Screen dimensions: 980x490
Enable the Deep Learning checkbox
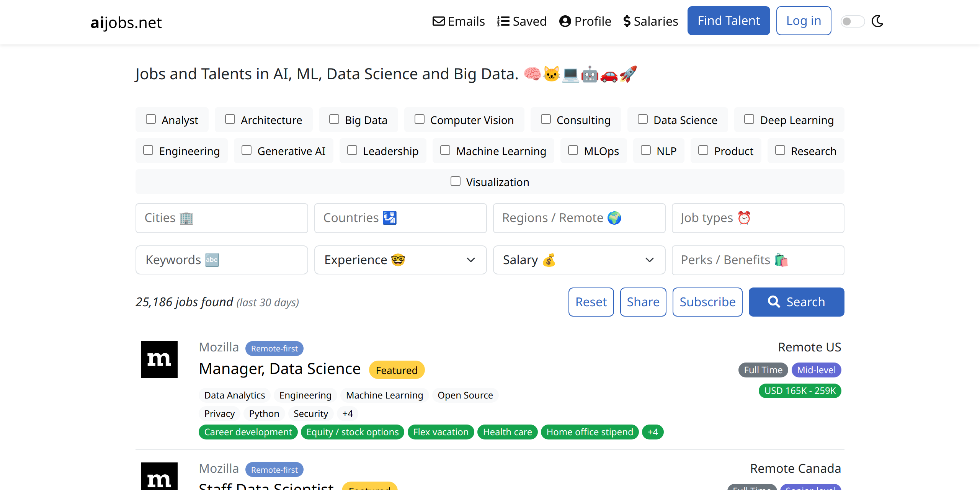tap(749, 119)
